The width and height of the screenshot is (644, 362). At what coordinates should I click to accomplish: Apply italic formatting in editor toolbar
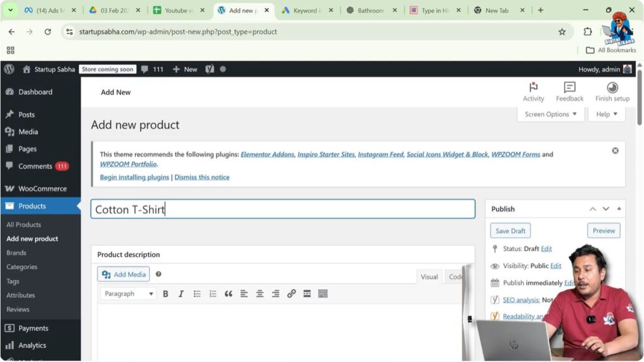(181, 293)
